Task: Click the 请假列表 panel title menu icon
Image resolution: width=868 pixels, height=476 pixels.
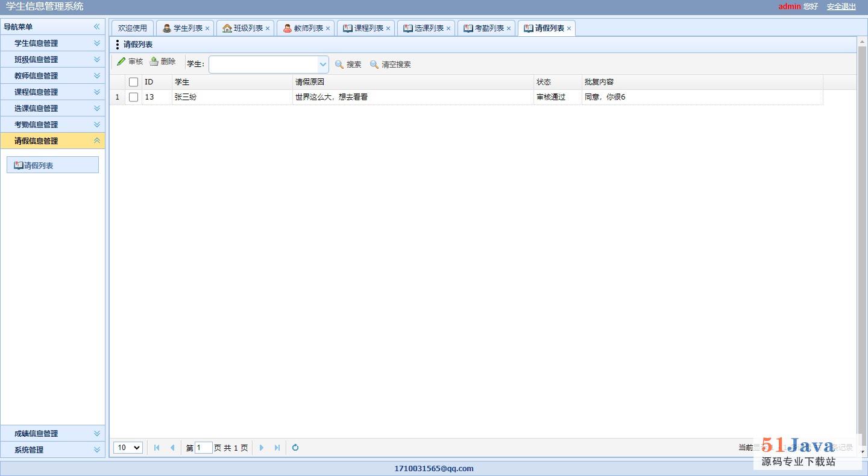Action: (118, 45)
